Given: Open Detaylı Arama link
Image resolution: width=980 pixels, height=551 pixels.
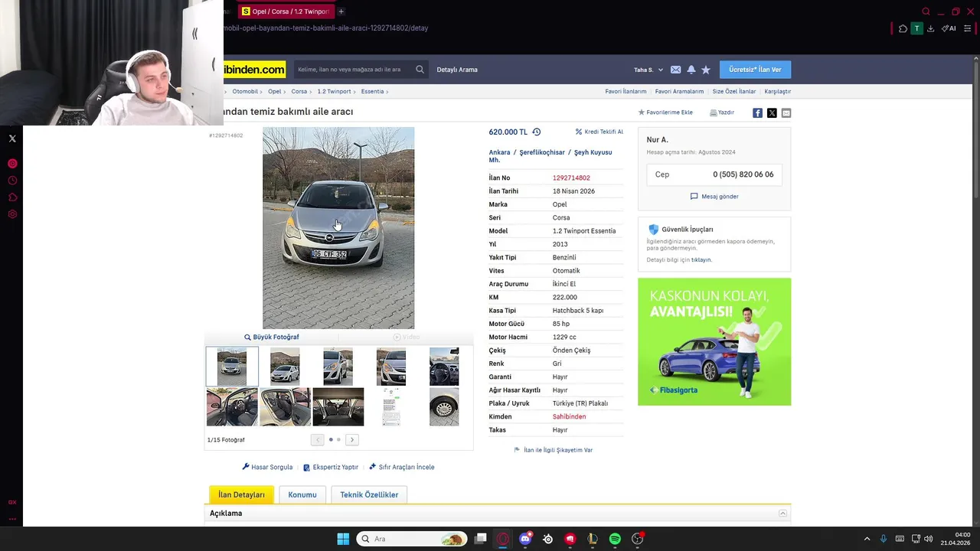Looking at the screenshot, I should [457, 70].
